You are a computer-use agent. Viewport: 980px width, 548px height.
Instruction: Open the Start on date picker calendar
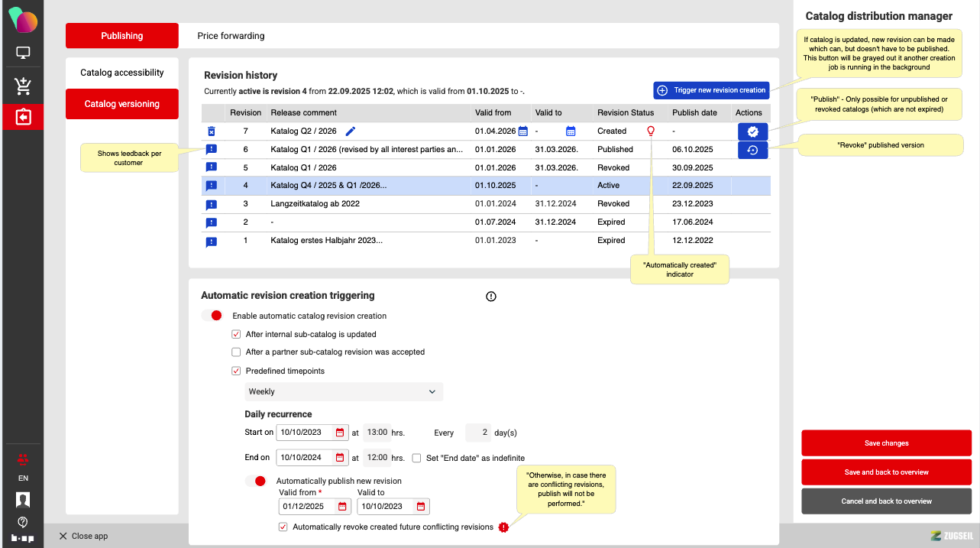click(x=340, y=433)
